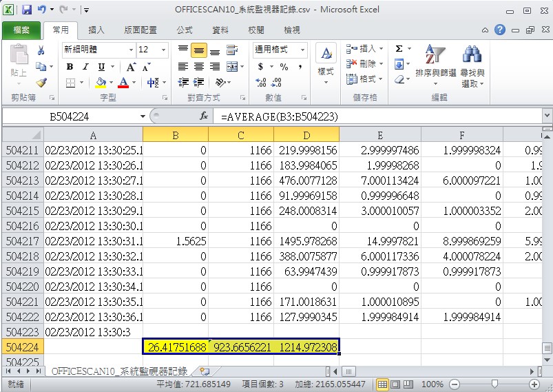Image resolution: width=553 pixels, height=392 pixels.
Task: Toggle underline formatting
Action: [x=101, y=67]
